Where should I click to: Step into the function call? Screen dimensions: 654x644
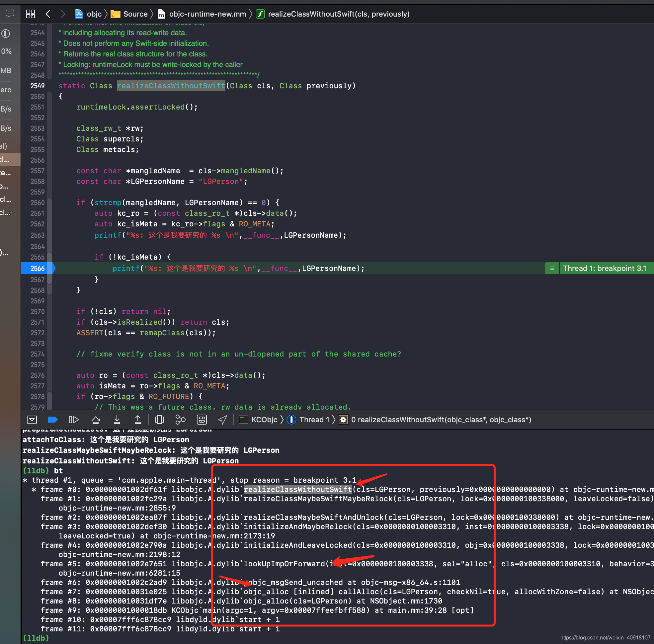coord(117,420)
